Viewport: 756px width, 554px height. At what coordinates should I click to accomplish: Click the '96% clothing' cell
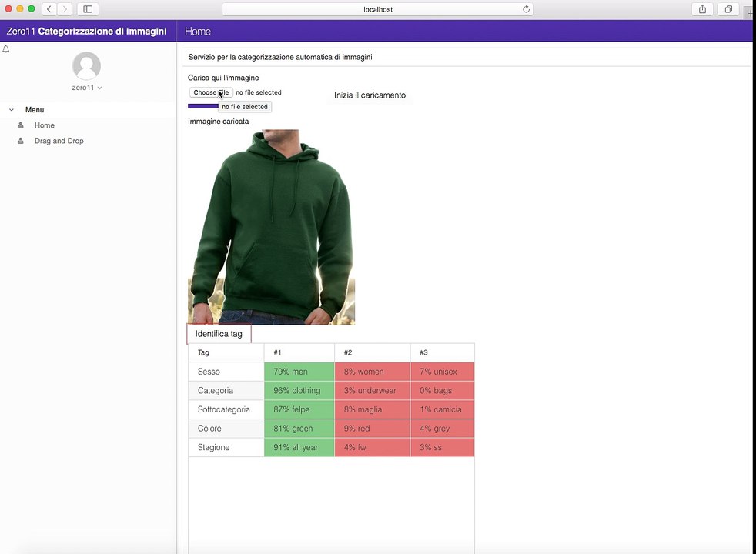[299, 391]
